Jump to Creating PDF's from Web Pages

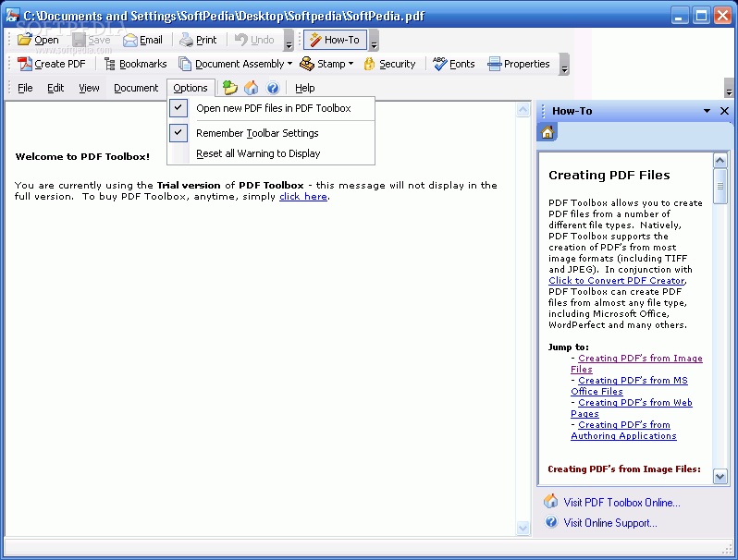[x=632, y=408]
